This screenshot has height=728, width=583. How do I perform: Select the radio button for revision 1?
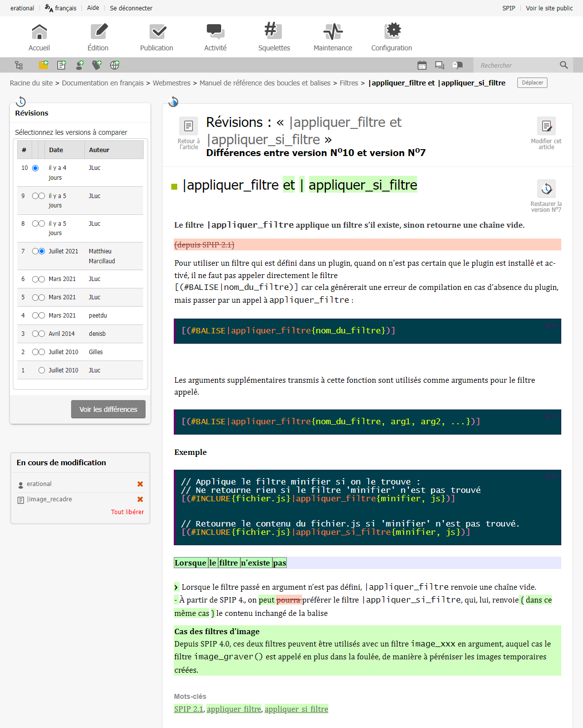(x=41, y=370)
